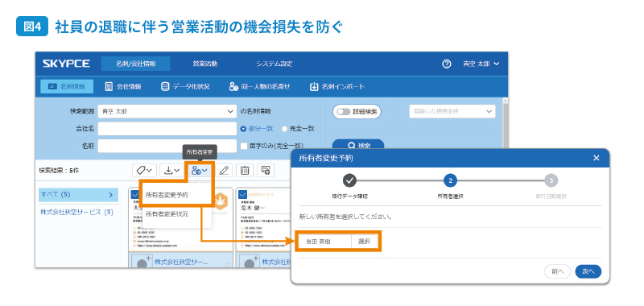Click step 2 所有者選択 circle
Screen dimensions: 644x306
451,180
